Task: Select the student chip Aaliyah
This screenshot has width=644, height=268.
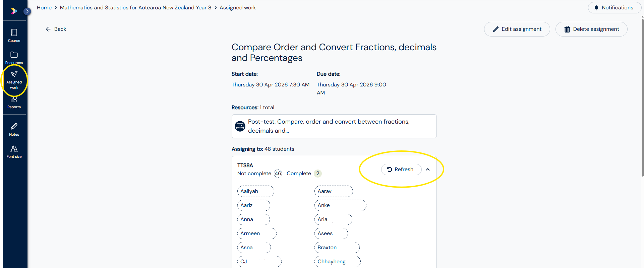Action: pos(255,191)
